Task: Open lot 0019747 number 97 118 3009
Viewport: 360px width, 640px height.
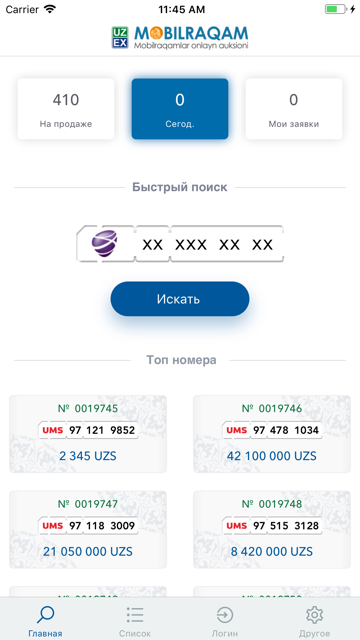Action: [x=88, y=529]
